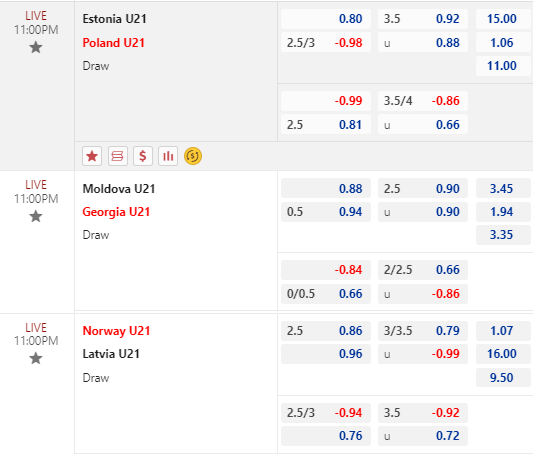Select under odds -0.86 for Moldova match

tap(423, 294)
